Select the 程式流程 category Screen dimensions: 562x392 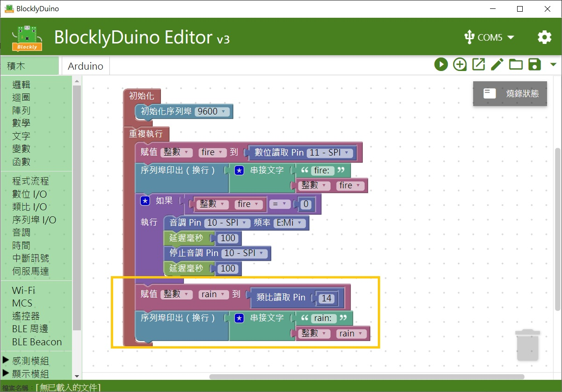point(30,181)
